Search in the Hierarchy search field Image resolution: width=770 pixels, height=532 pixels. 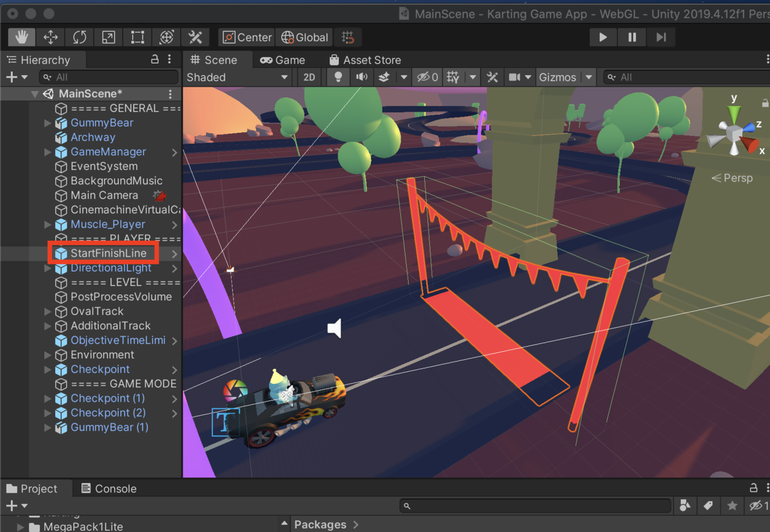pos(107,77)
